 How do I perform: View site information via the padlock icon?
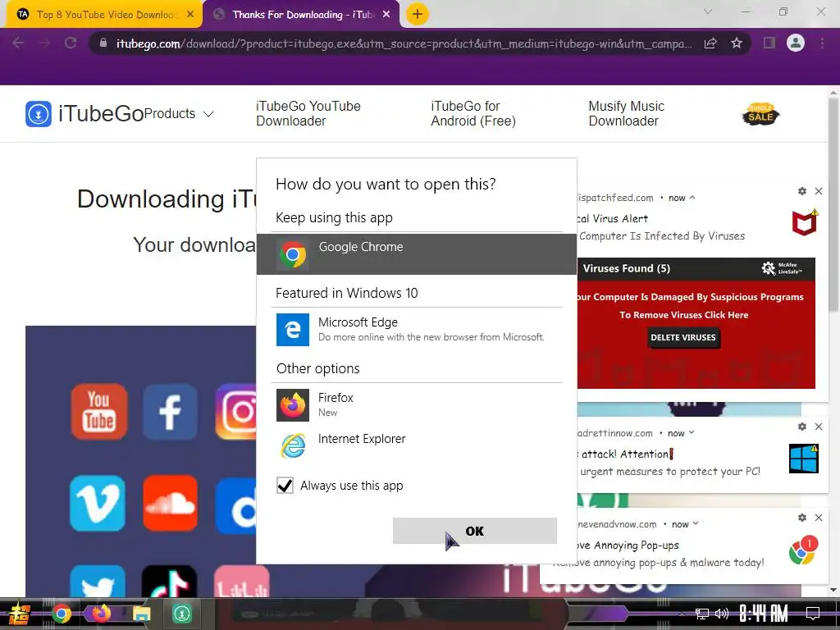coord(103,43)
